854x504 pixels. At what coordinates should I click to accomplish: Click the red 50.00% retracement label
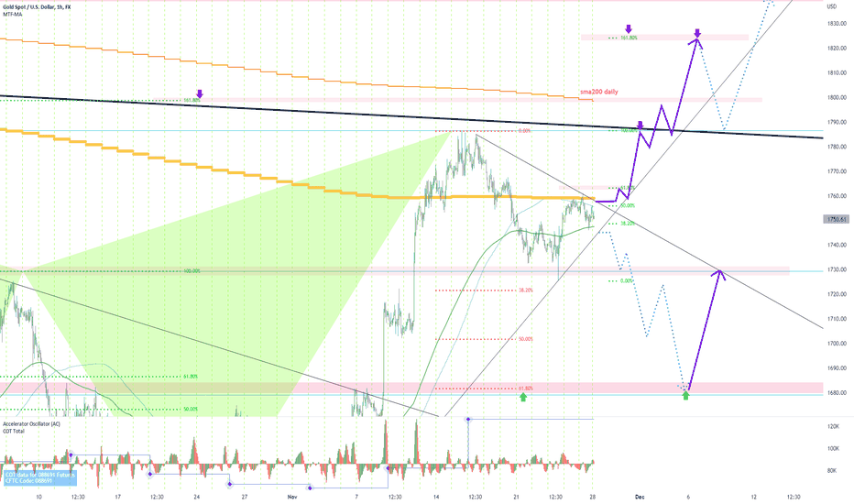[526, 339]
